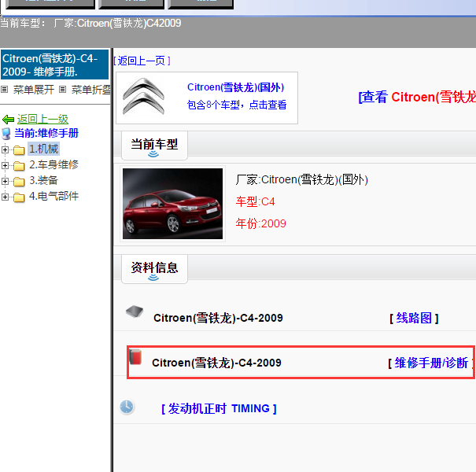This screenshot has width=476, height=472.
Task: Click Citroen-C4-2009 title in wiring diagram row
Action: [x=218, y=318]
